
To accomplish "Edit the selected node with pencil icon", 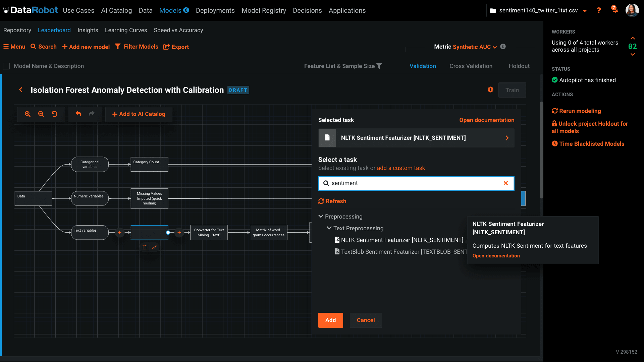I will point(154,247).
